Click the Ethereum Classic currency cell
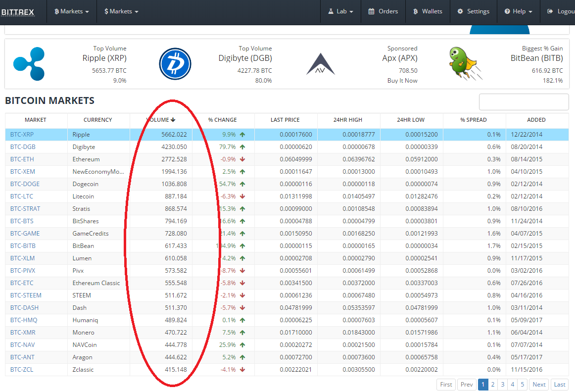The height and width of the screenshot is (392, 575). coord(98,283)
